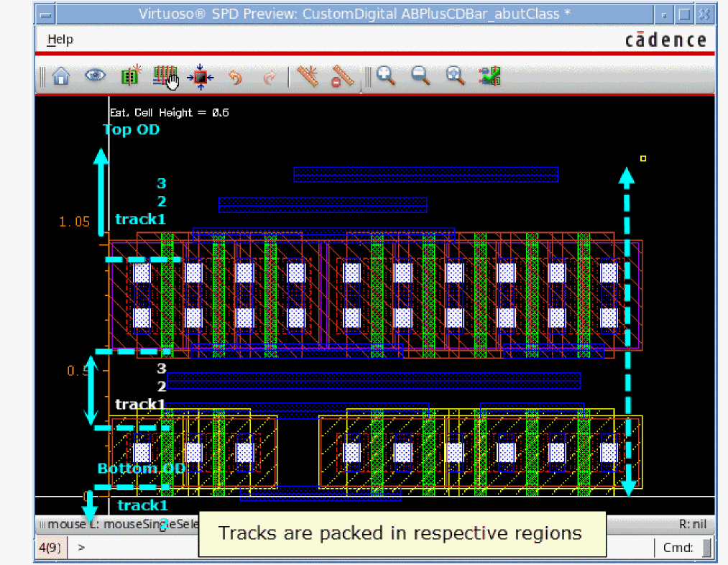Screen dimensions: 728x565
Task: Close the SPD Preview window
Action: coord(704,14)
